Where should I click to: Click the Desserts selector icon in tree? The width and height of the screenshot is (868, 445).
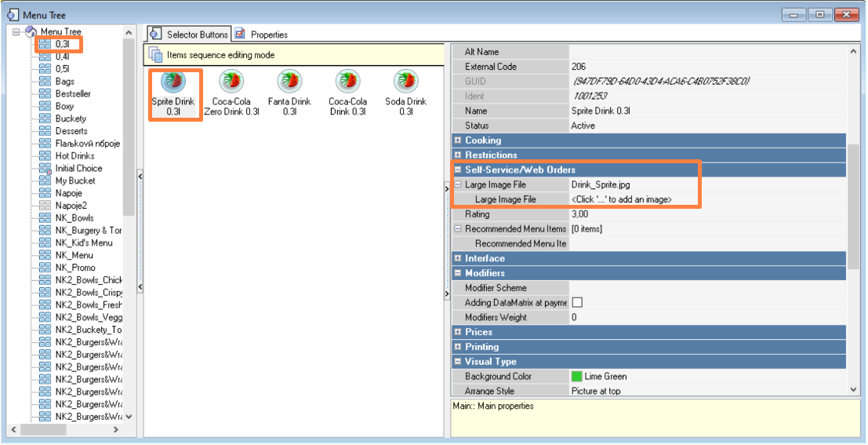(45, 131)
